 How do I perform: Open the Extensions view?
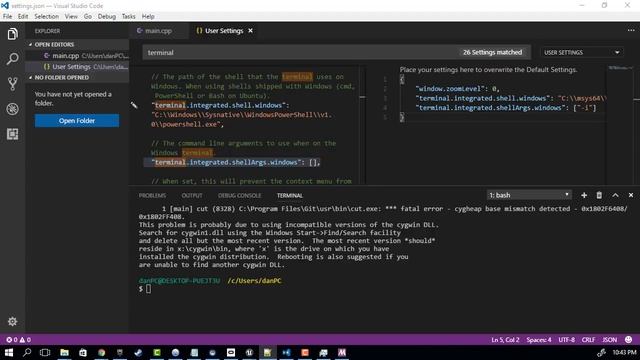12,134
